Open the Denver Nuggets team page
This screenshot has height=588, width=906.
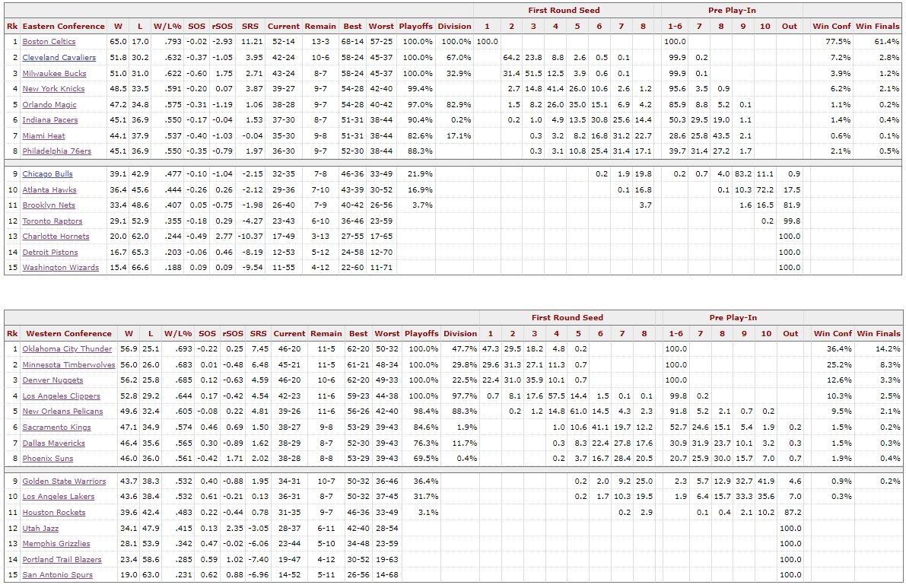click(52, 380)
